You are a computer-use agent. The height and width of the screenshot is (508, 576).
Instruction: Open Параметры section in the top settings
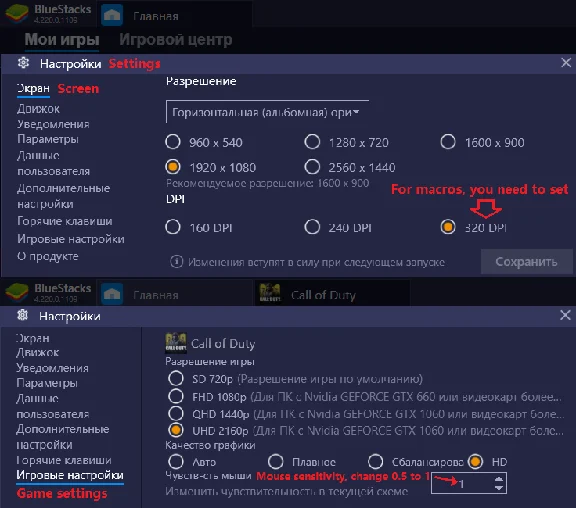(48, 139)
